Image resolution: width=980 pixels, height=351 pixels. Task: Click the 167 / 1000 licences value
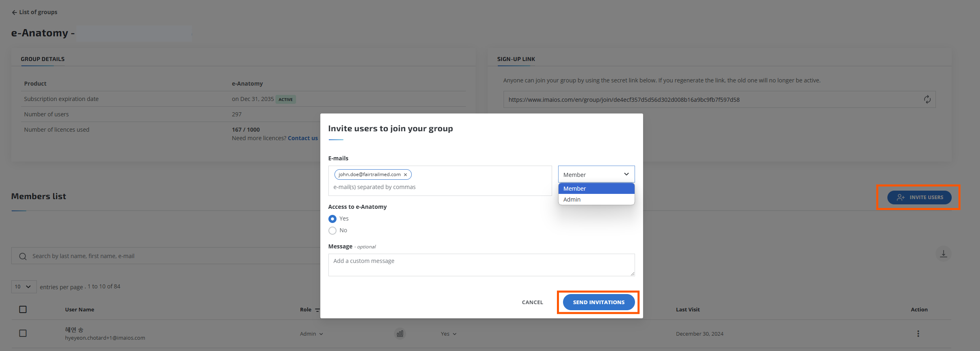(246, 130)
